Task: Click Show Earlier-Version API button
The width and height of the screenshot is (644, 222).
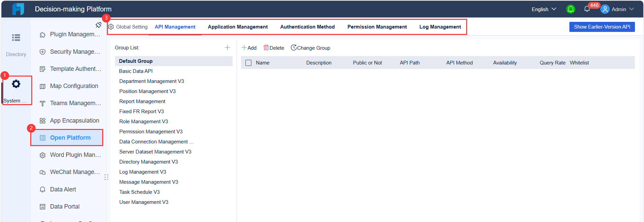Action: 602,27
